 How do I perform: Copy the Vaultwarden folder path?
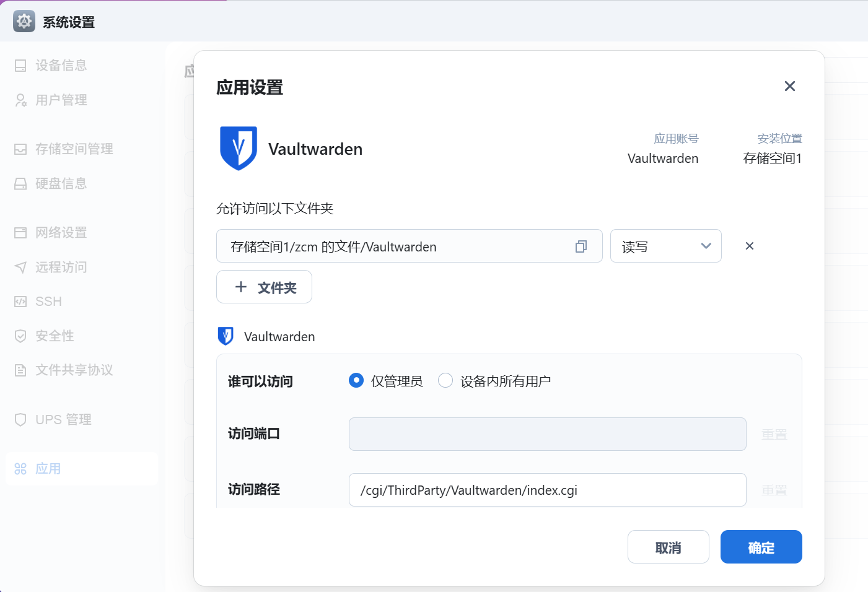tap(581, 246)
